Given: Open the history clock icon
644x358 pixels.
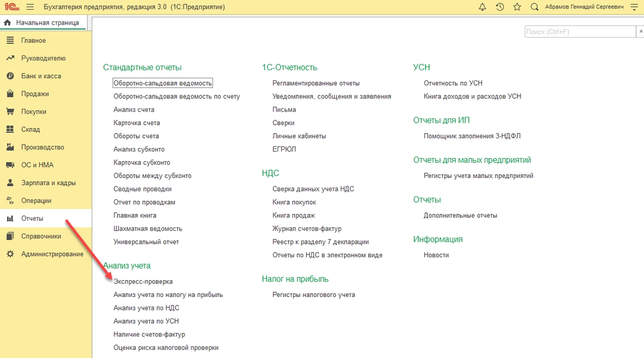Looking at the screenshot, I should tap(500, 7).
